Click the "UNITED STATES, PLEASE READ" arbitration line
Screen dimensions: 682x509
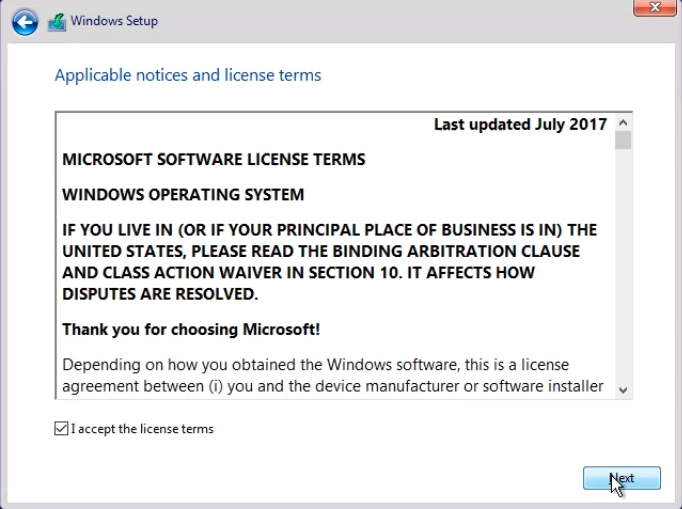tap(321, 251)
